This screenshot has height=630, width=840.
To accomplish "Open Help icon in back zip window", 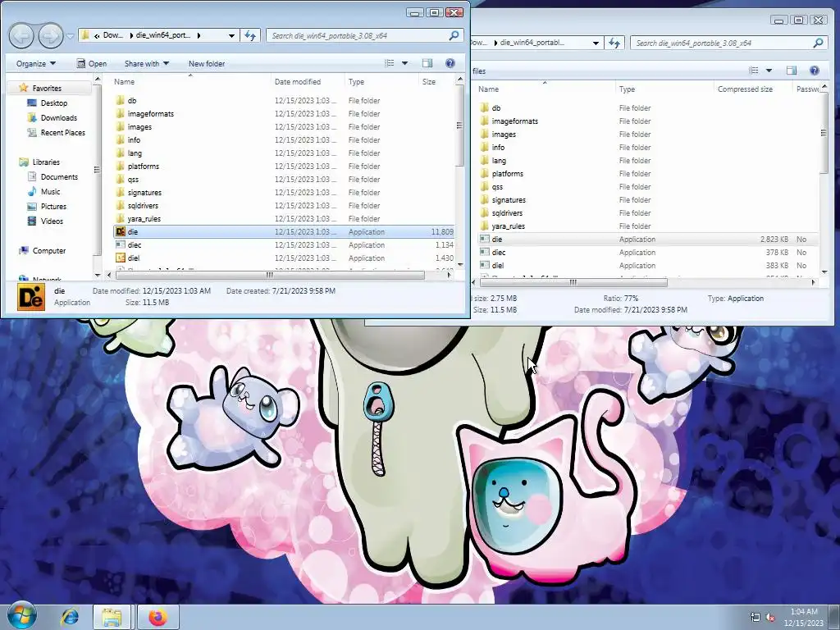I will 815,71.
